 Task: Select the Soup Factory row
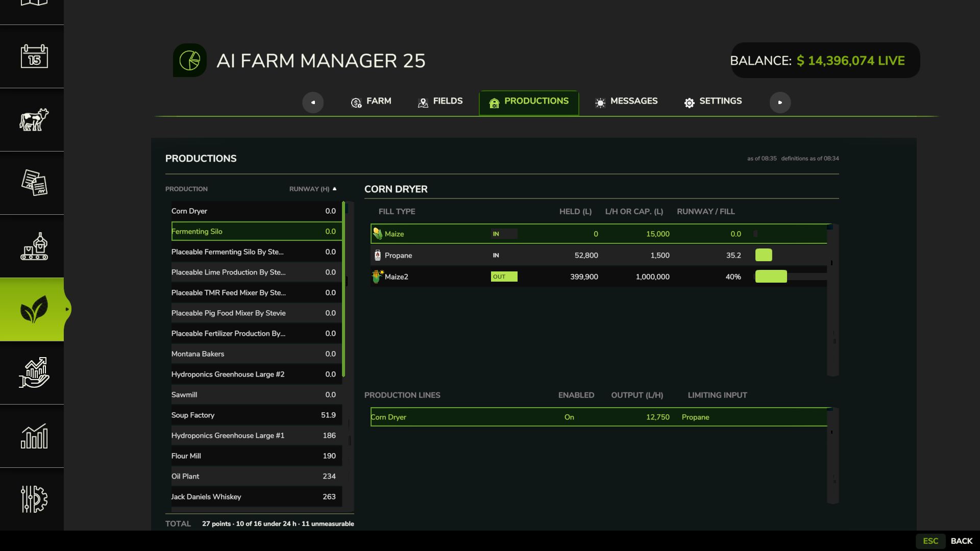click(257, 415)
